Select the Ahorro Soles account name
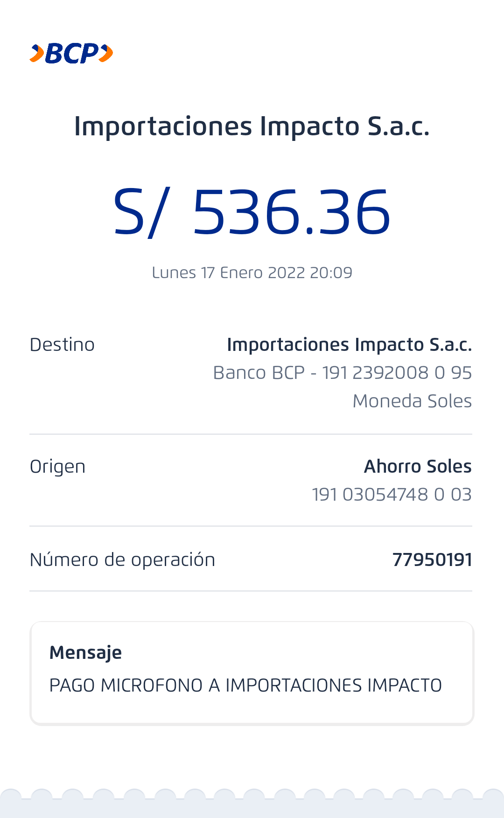 click(417, 467)
